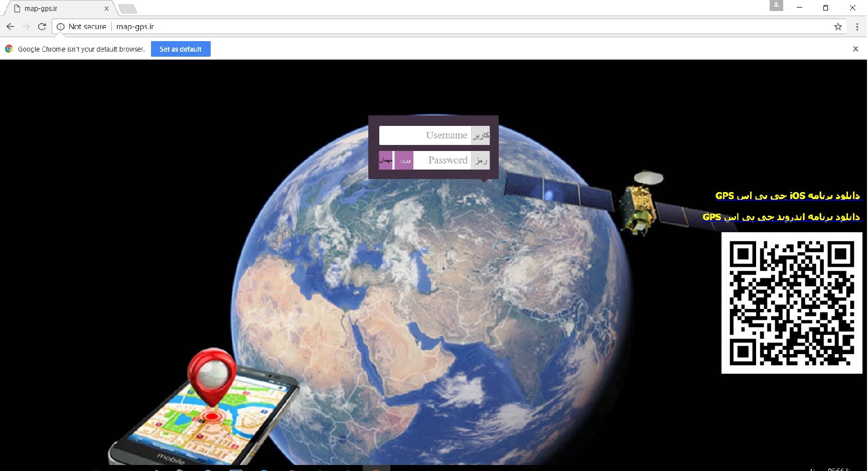Screen dimensions: 868x471
Task: Close the map-gps.ir tab
Action: coord(106,9)
